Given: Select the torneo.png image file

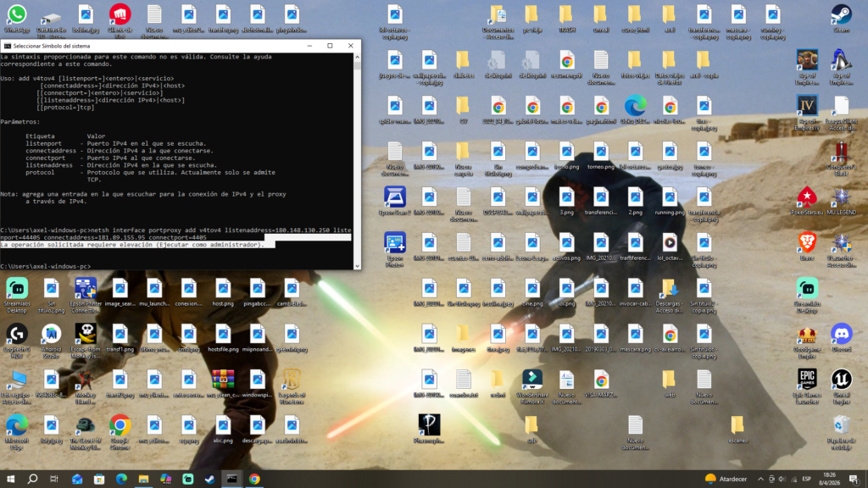Looking at the screenshot, I should pos(600,152).
